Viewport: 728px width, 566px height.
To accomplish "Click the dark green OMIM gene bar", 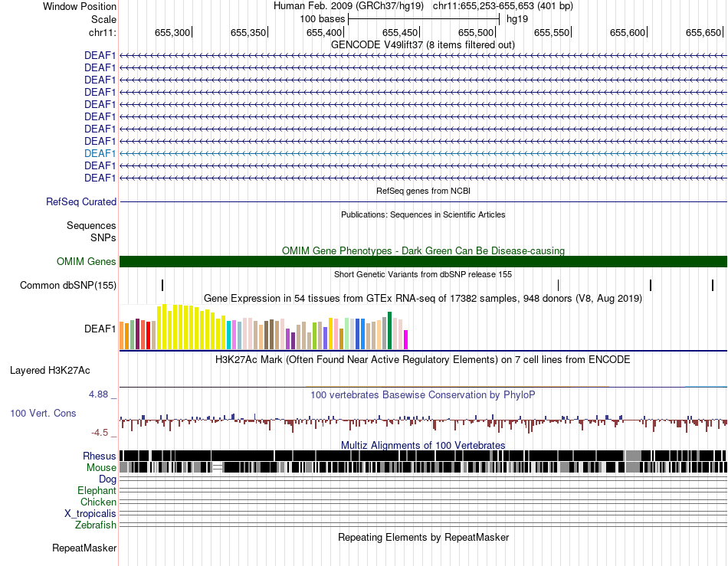I will point(423,261).
